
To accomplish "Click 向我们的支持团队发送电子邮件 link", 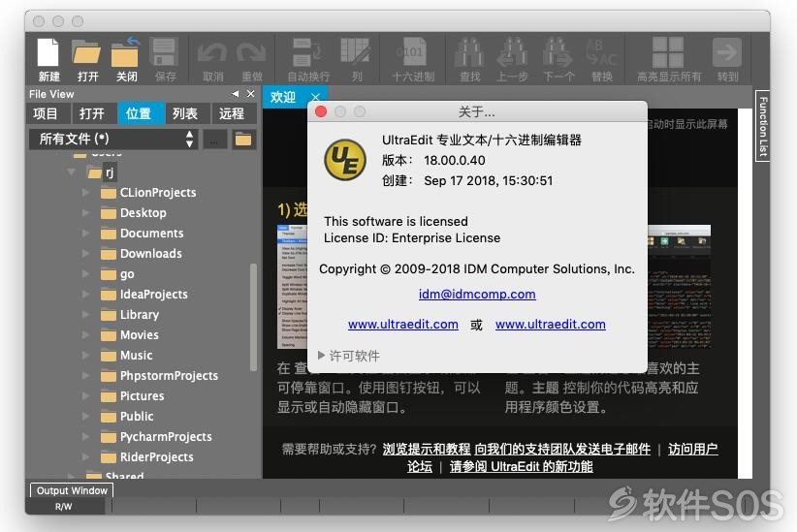I will tap(562, 449).
